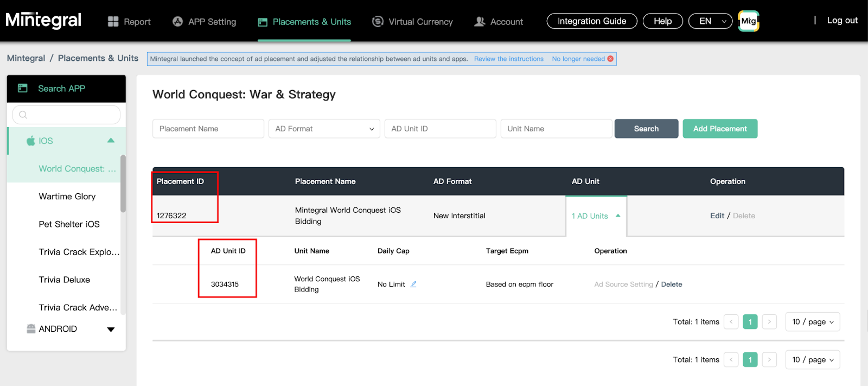Open the Report menu
Viewport: 868px width, 386px height.
tap(129, 22)
